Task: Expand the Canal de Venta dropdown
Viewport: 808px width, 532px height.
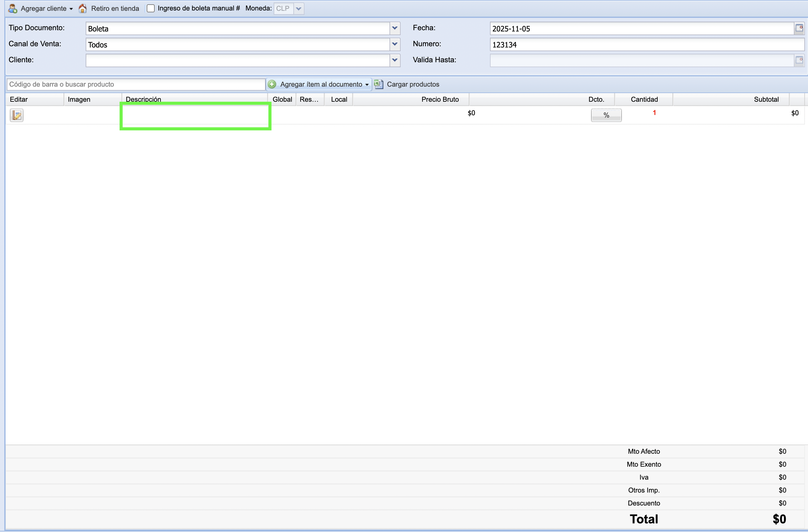Action: pyautogui.click(x=394, y=44)
